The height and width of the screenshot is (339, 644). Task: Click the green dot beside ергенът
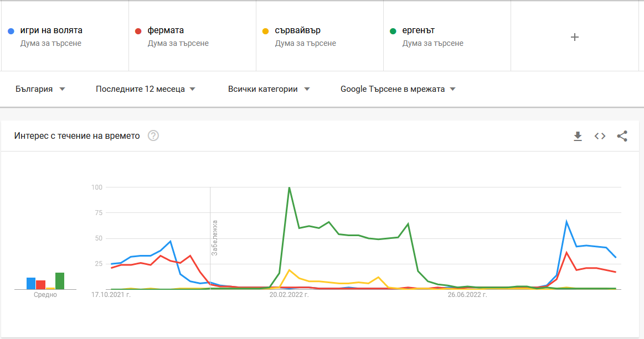pos(394,31)
